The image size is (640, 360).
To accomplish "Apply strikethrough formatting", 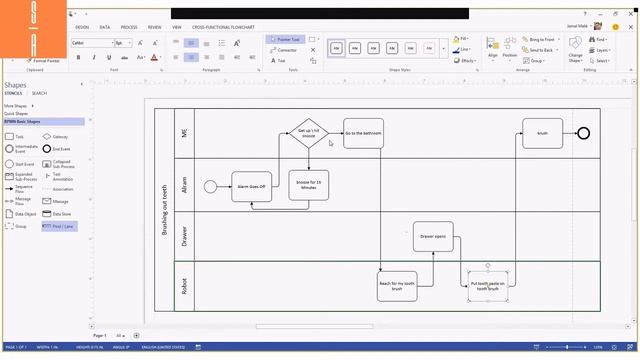I will (x=124, y=58).
